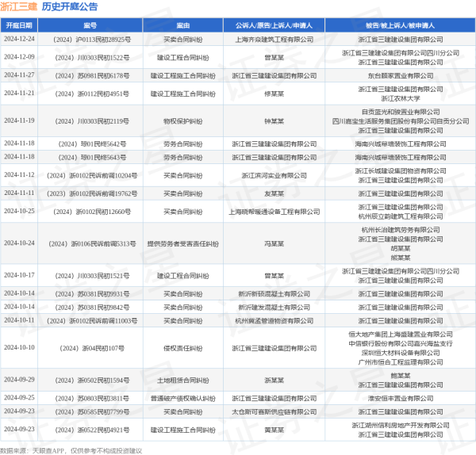Select the date cell 2024-09-29
The width and height of the screenshot is (476, 455).
click(x=19, y=380)
